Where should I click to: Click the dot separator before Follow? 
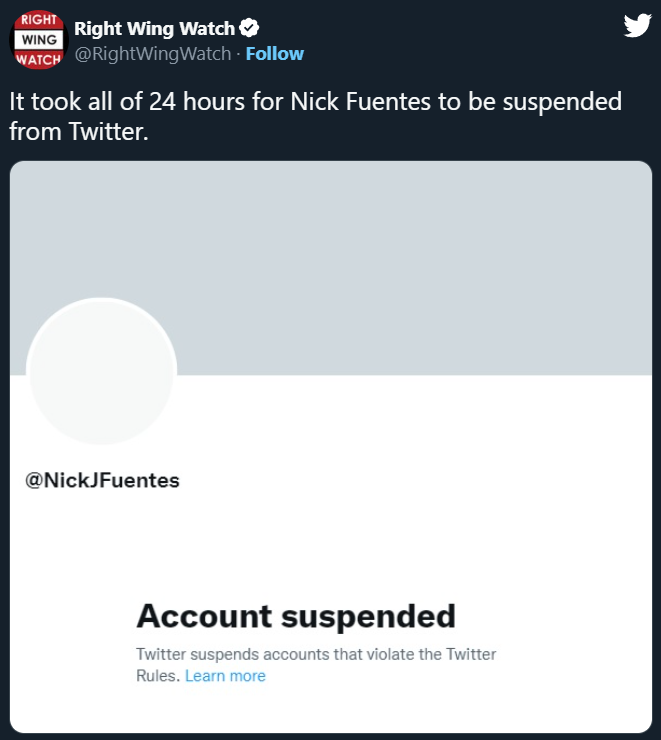238,54
